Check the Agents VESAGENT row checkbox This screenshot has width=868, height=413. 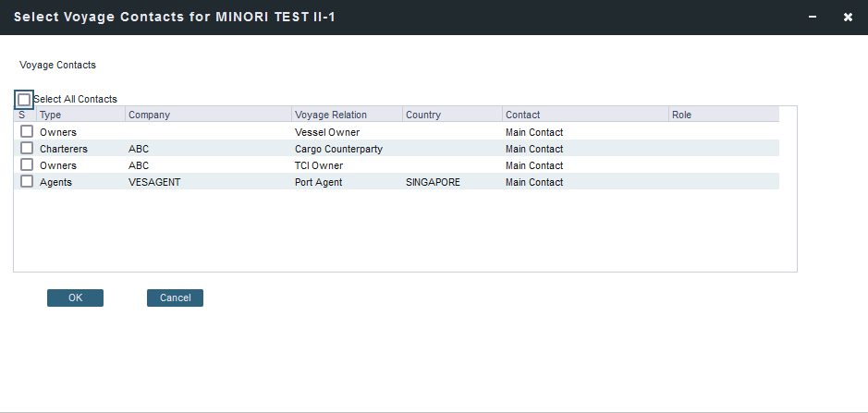click(x=27, y=182)
